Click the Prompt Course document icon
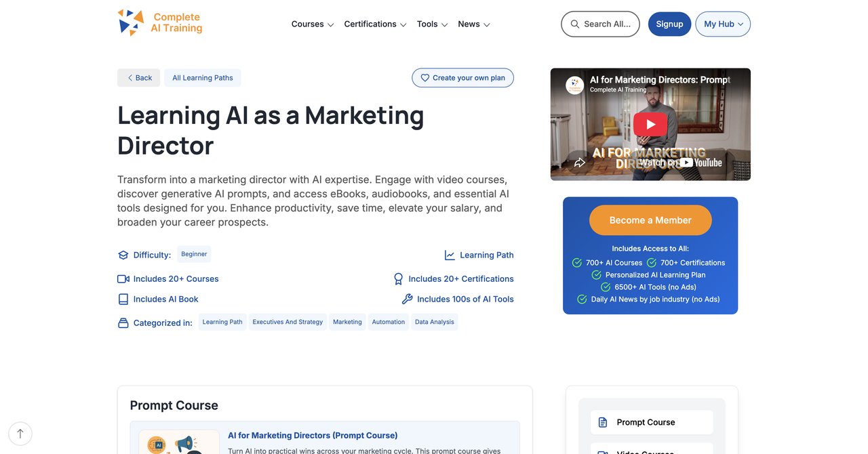868x454 pixels. point(603,422)
